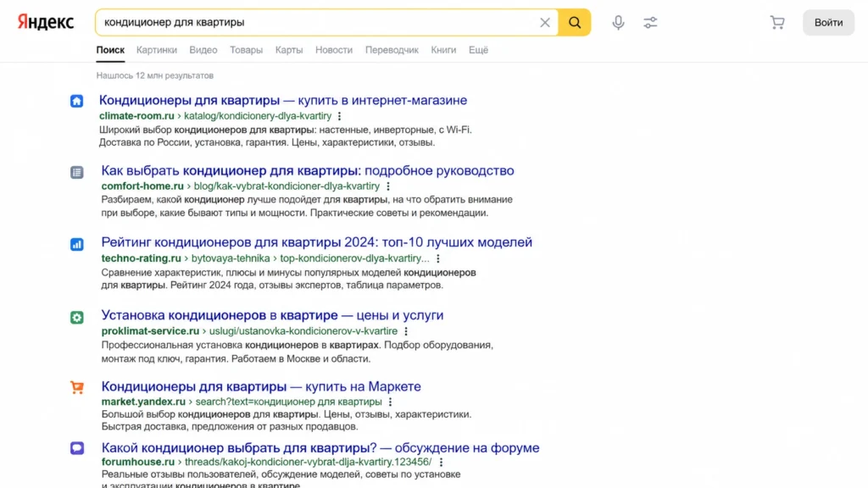Viewport: 868px width, 488px height.
Task: Open more options dots for forumhouse.ru result
Action: click(441, 463)
